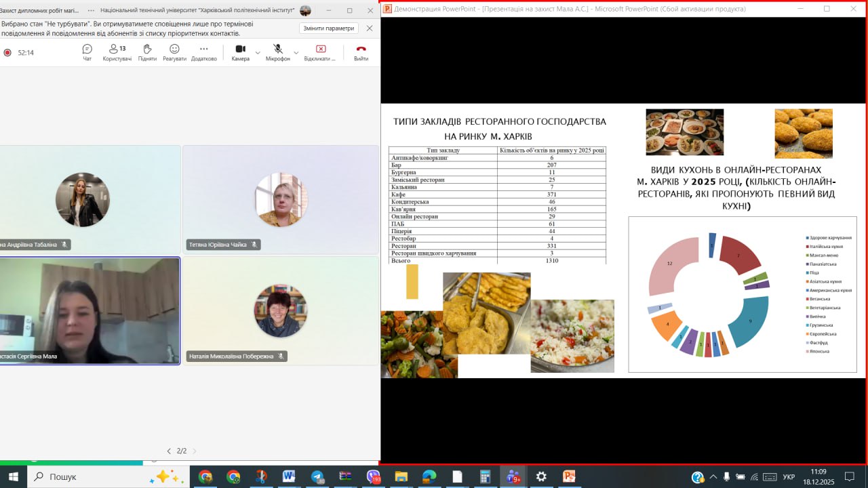
Task: Click slide title ТИПИ ЗАКЛАДІВ РЕСТОРАННОГО ГОСПОДАРСТВА
Action: pos(500,121)
